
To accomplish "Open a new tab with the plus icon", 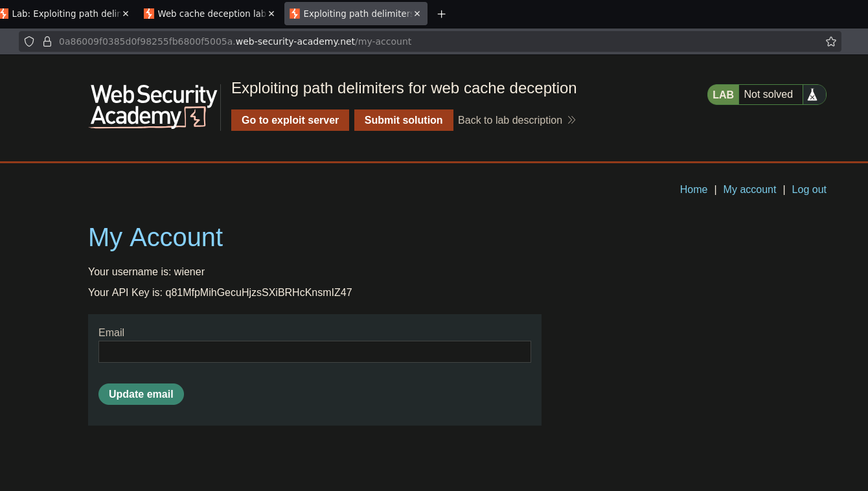I will (441, 14).
